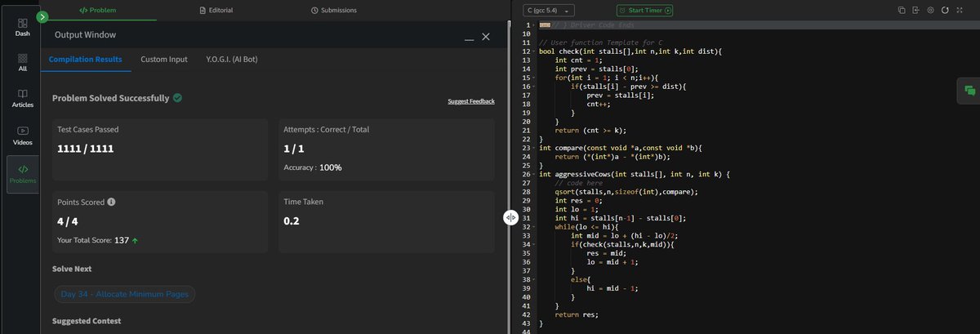Open Day 34 - Allocate Minimum Pages
The width and height of the screenshot is (980, 334).
point(124,294)
